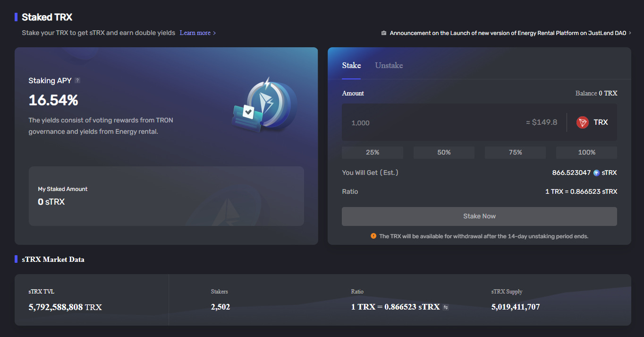Click the Stakers count 2,502
This screenshot has width=644, height=337.
click(x=220, y=307)
